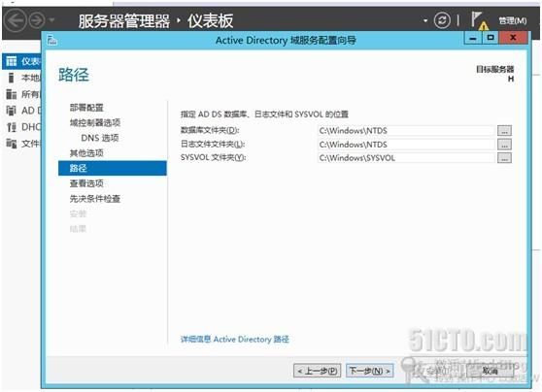
Task: Click the 下一步(N) button
Action: click(369, 371)
